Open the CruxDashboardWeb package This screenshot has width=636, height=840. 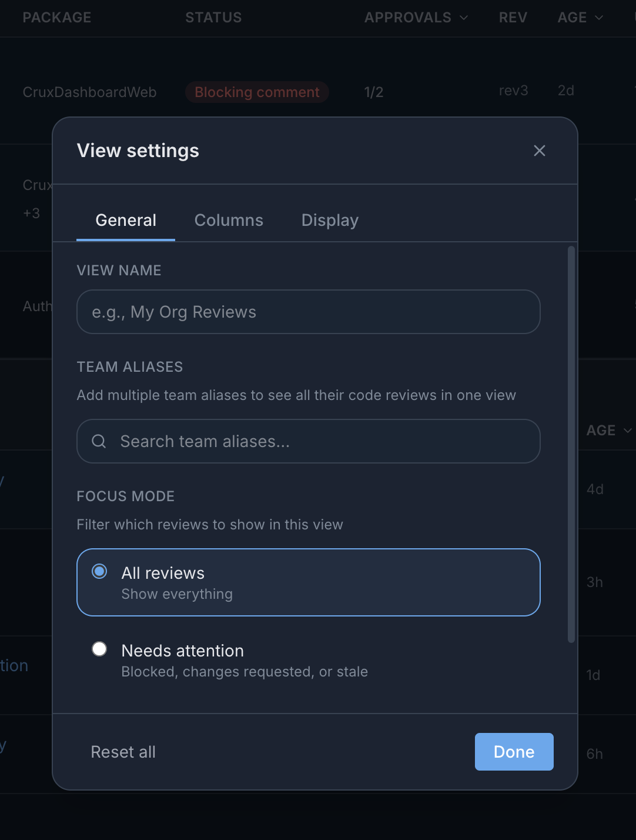pyautogui.click(x=89, y=92)
